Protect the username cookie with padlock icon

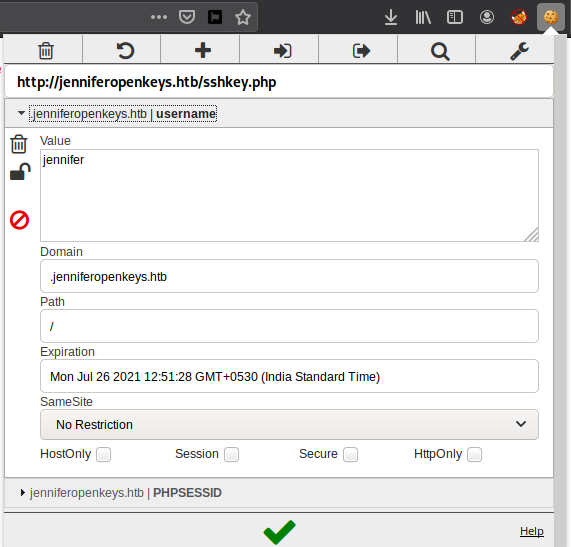pos(20,172)
